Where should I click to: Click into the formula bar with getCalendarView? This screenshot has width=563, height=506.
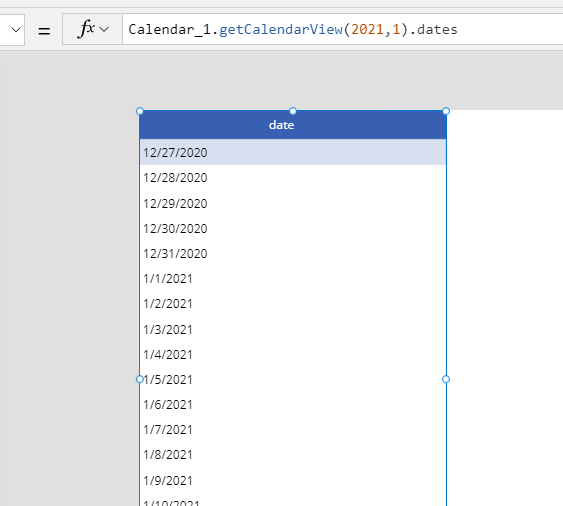click(x=343, y=29)
